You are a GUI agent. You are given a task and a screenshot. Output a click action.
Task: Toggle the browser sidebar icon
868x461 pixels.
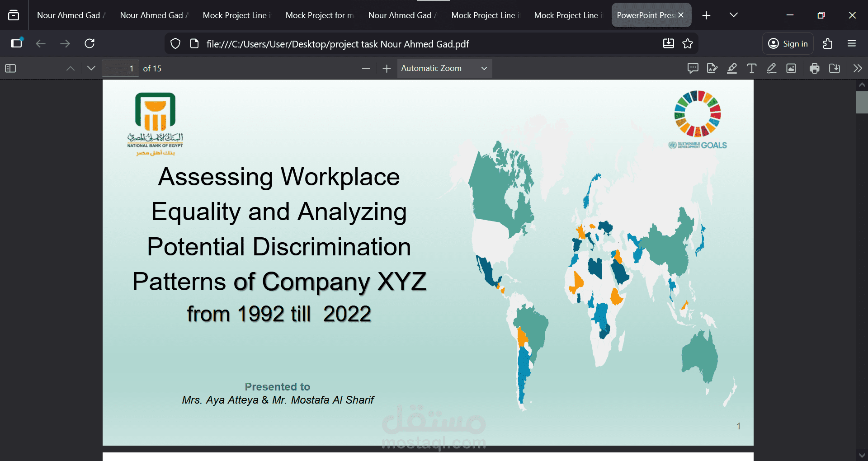17,43
